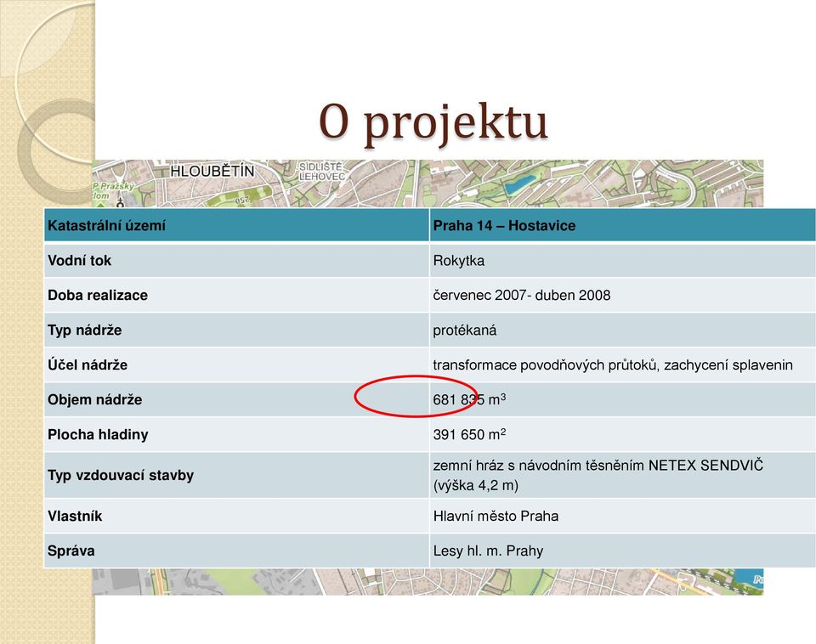Select the "Katastrální území" header cell
Screen dimensions: 816x644
pos(237,225)
